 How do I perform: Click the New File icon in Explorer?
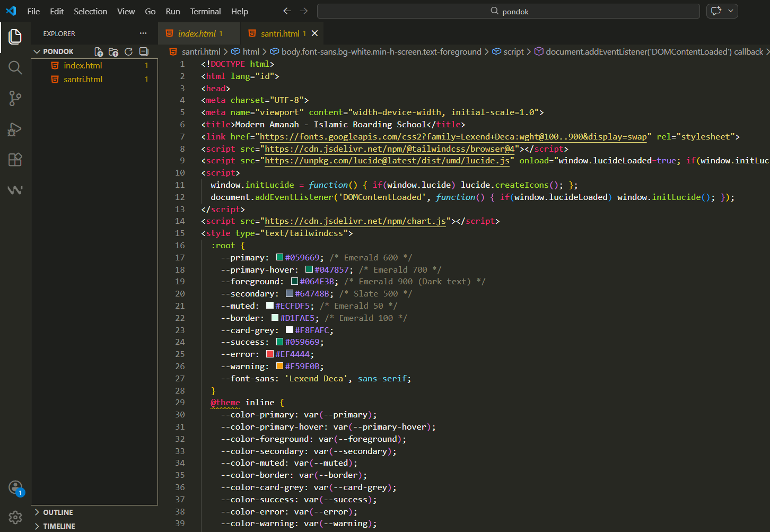99,51
